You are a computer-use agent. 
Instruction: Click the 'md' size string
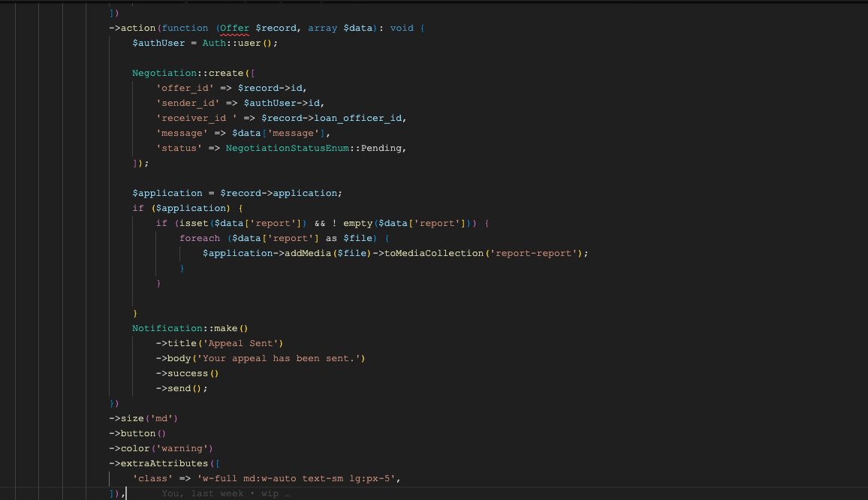(x=161, y=418)
